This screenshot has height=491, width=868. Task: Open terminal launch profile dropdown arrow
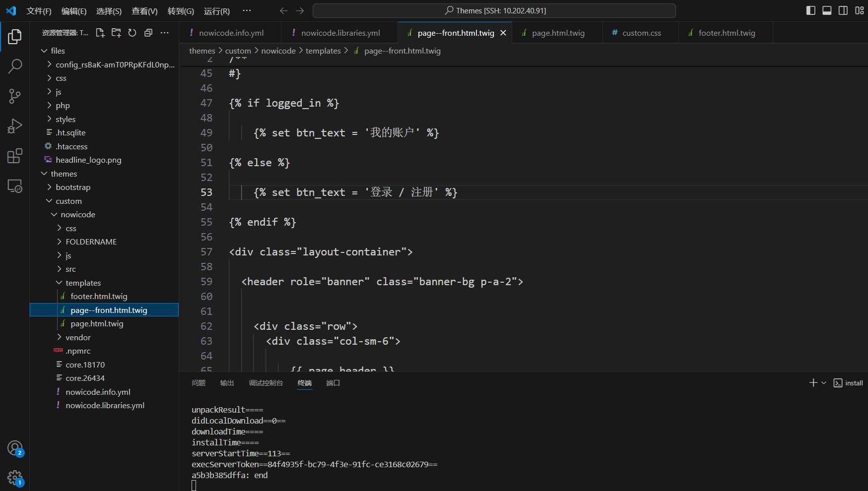(824, 383)
